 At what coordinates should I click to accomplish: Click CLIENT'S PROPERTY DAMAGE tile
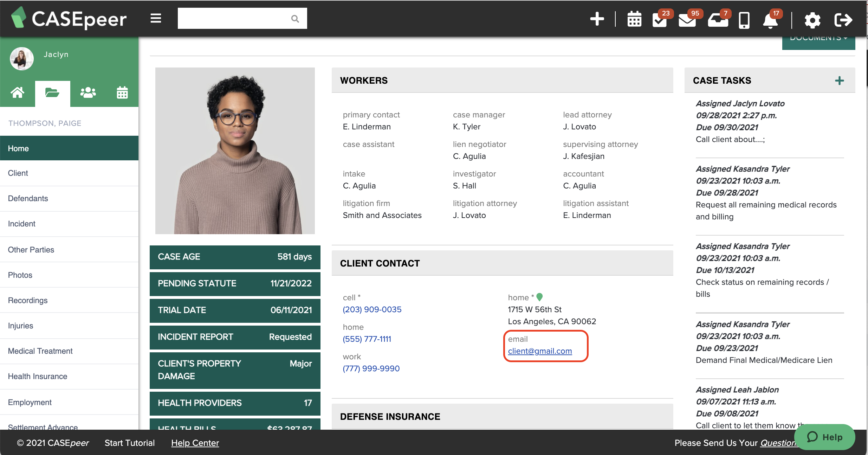tap(235, 370)
